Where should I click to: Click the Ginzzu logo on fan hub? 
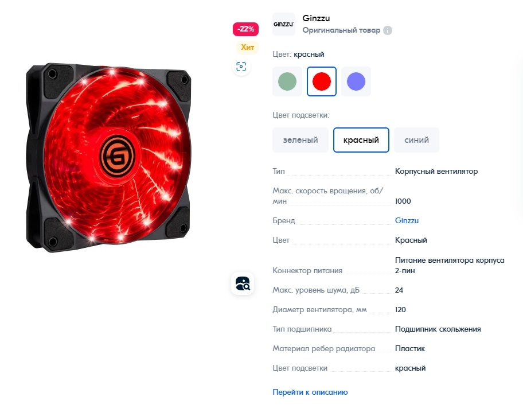pyautogui.click(x=118, y=156)
